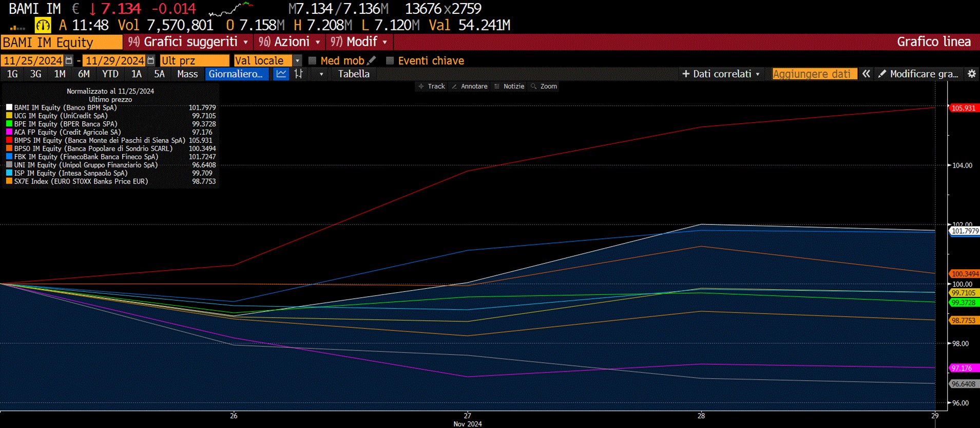
Task: Select BMPS IM Equity legend entry text
Action: click(x=100, y=140)
